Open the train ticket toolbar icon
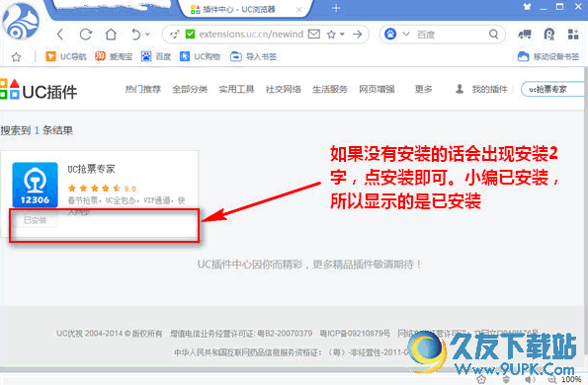The image size is (588, 385). (x=525, y=35)
